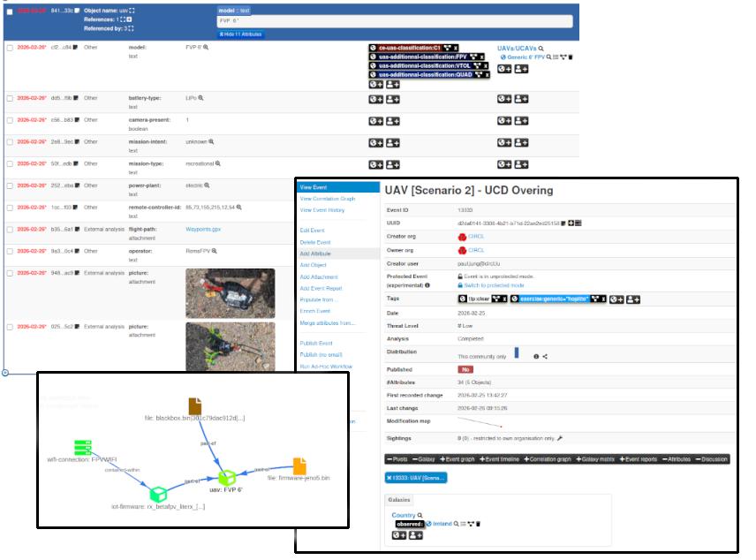Check the battery-type attribute row checkbox
756x560 pixels.
point(9,98)
